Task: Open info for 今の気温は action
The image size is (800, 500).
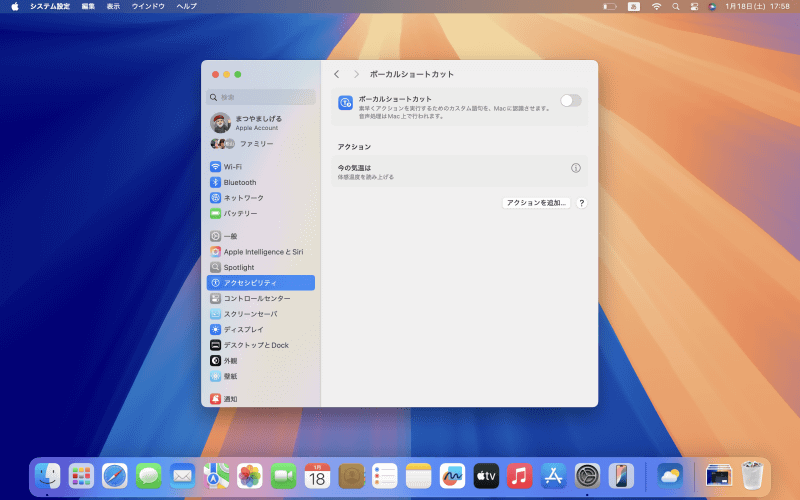Action: click(x=576, y=168)
